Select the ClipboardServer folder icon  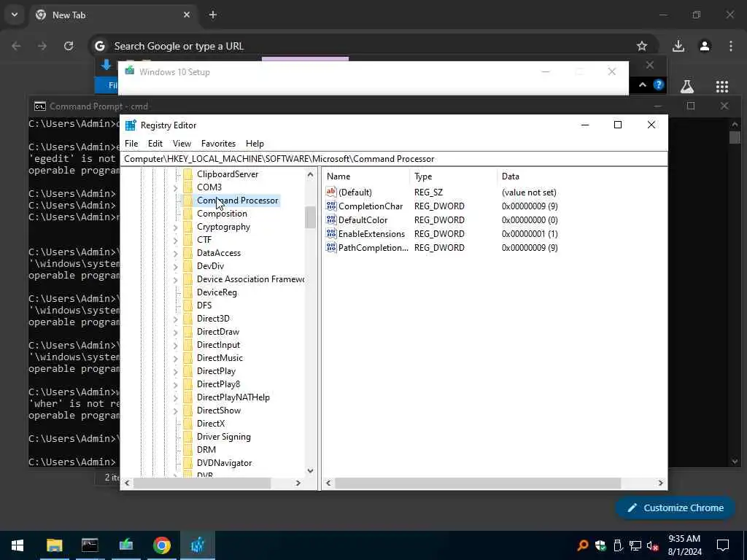click(x=188, y=174)
